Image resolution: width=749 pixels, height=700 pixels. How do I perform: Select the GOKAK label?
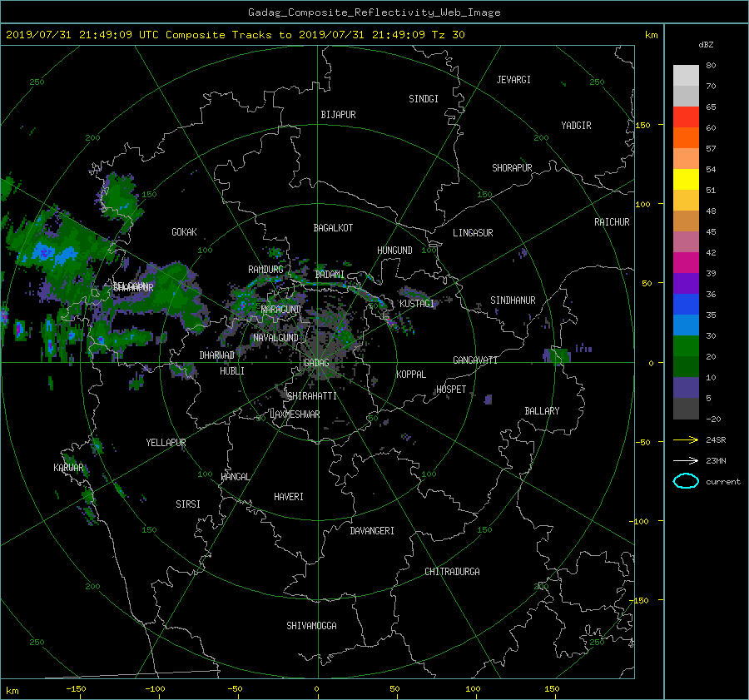click(184, 232)
